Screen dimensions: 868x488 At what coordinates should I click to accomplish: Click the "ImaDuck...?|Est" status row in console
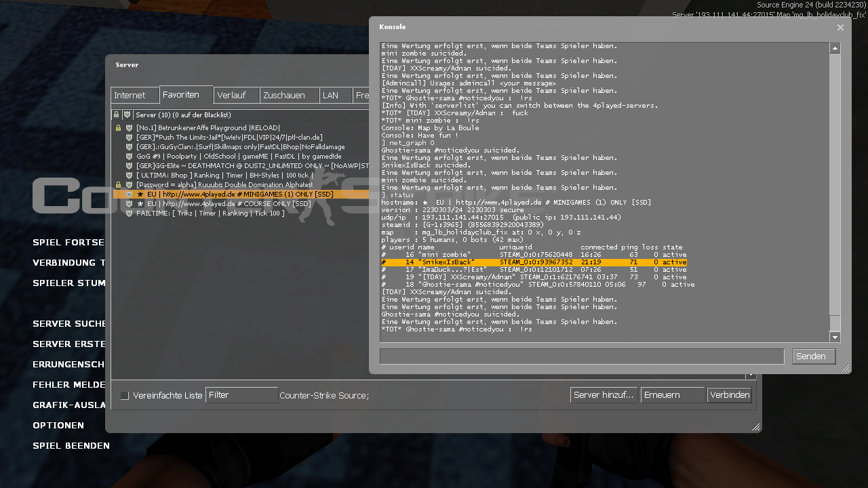[x=534, y=270]
